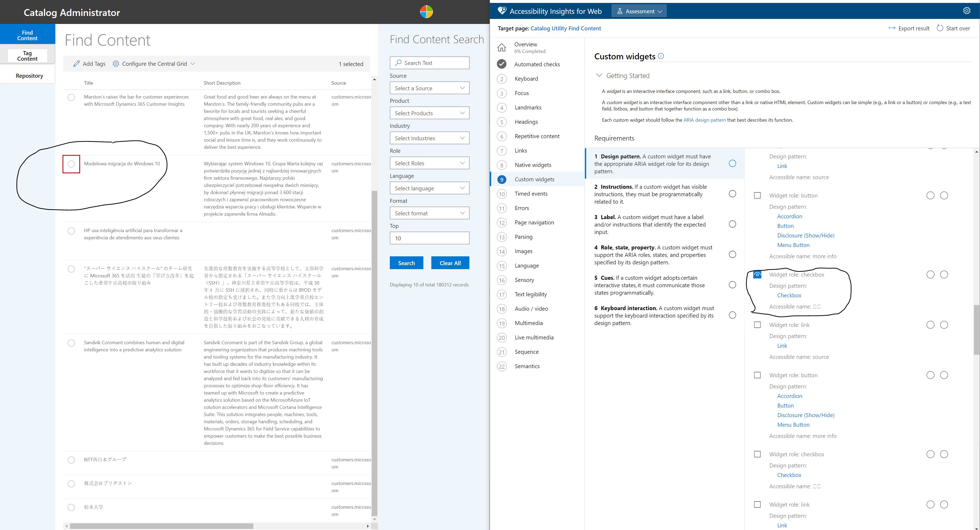Open the Keyboard assessment step
This screenshot has height=530, width=980.
(526, 79)
